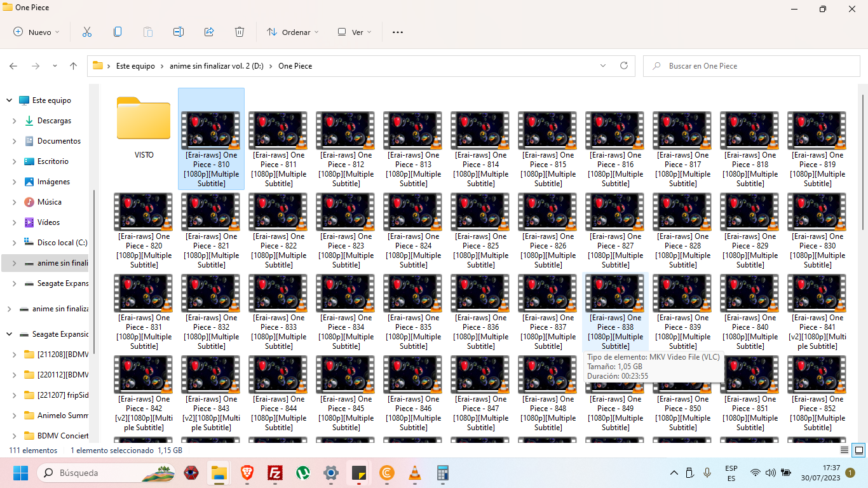Viewport: 868px width, 488px height.
Task: Click anime sin finalizar vol. 2 breadcrumb
Action: [216, 66]
